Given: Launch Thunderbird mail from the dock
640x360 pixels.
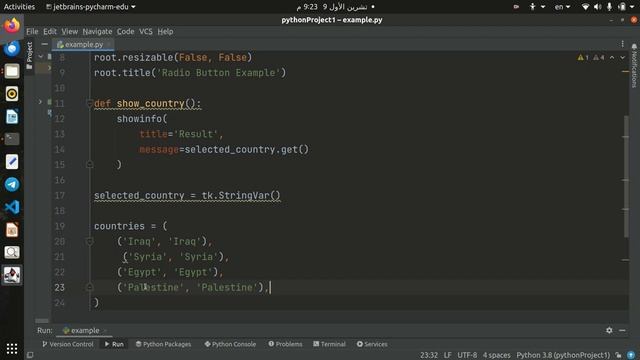Looking at the screenshot, I should [12, 48].
